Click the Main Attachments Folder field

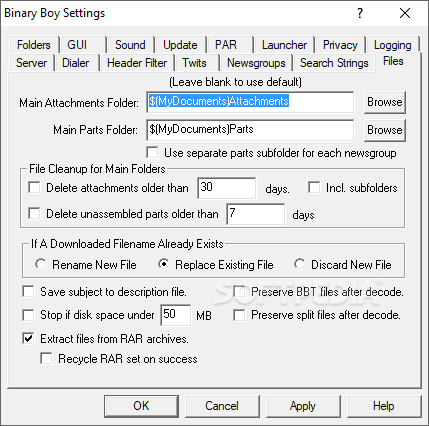[x=250, y=102]
